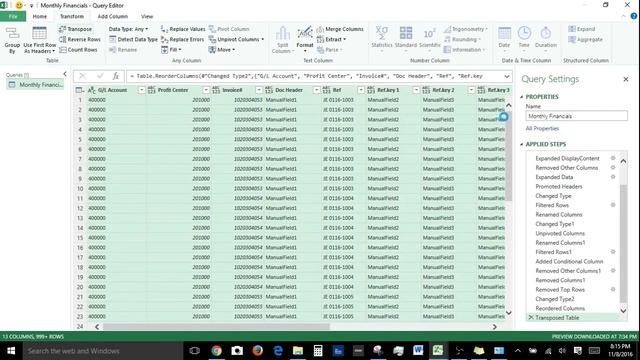Open settings gear for Removed Other Columns
This screenshot has height=360, width=640.
point(613,168)
